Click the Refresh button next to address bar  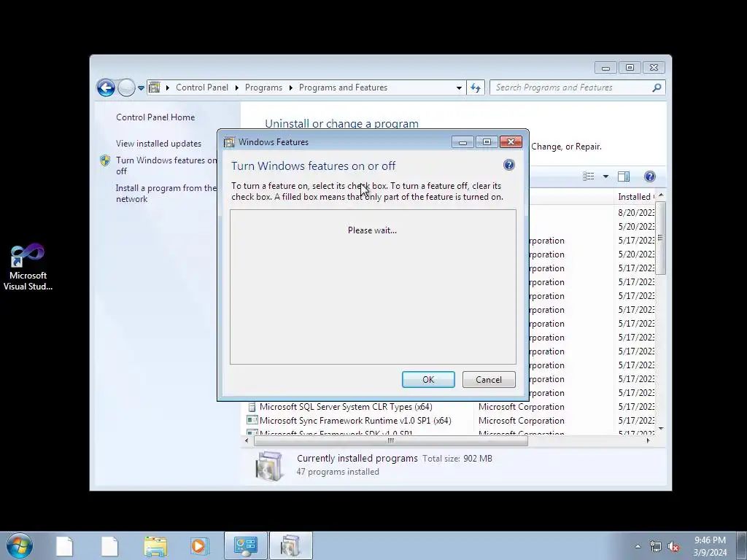click(476, 87)
